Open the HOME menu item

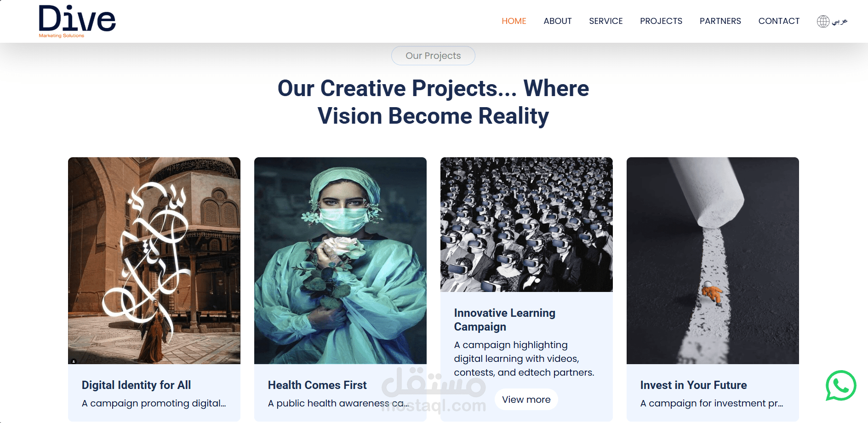pyautogui.click(x=514, y=21)
